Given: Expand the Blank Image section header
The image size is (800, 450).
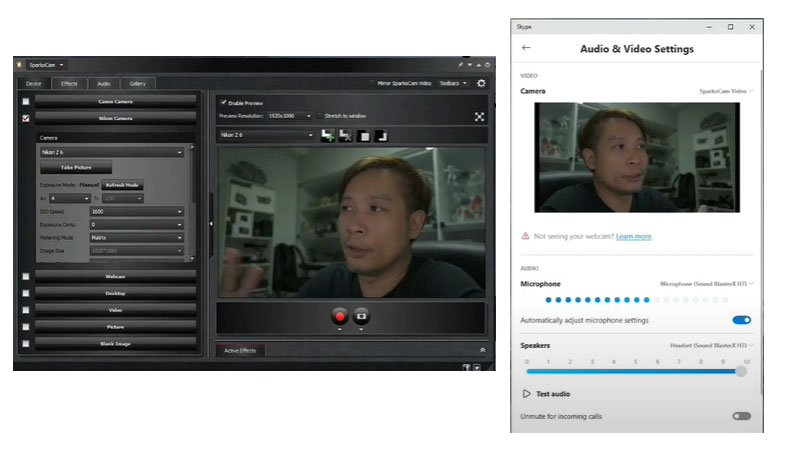Looking at the screenshot, I should 115,344.
